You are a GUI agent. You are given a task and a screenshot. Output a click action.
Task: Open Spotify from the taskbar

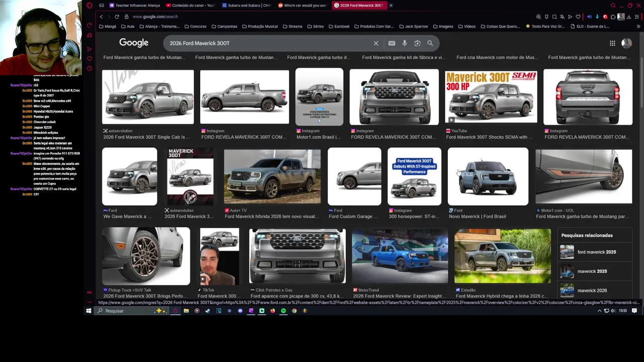(x=283, y=311)
